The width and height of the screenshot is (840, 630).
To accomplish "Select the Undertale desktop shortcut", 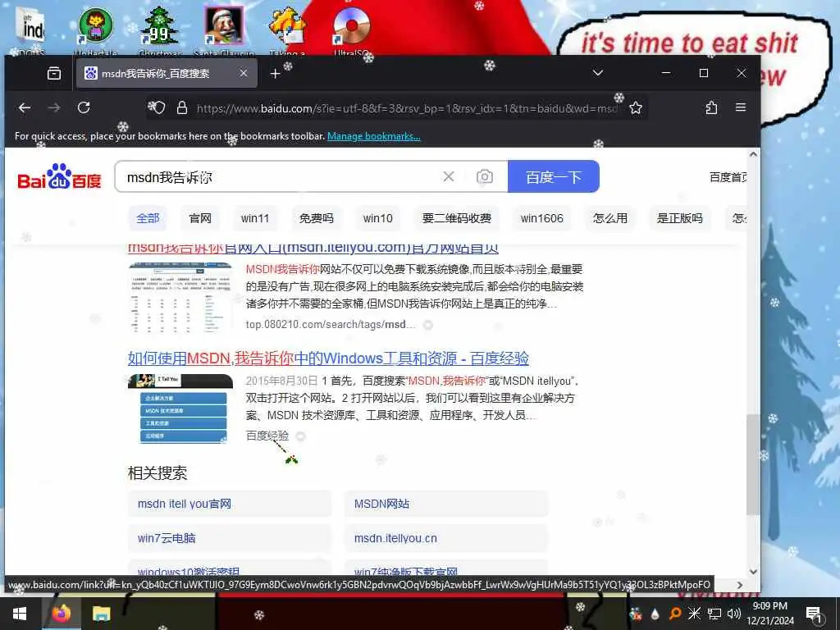I will [x=96, y=30].
